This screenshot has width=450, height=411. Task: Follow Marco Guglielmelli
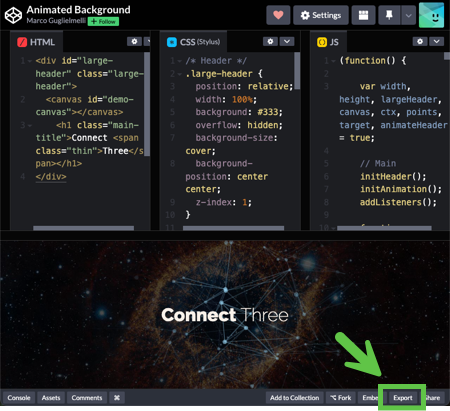click(103, 22)
